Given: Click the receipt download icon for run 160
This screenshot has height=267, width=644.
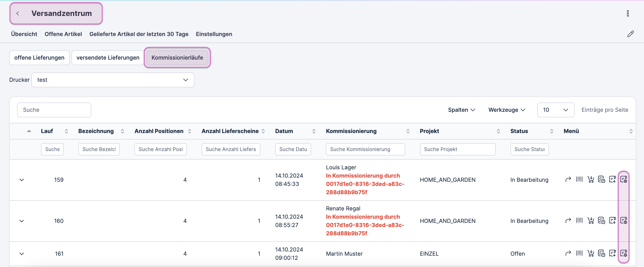Looking at the screenshot, I should point(612,220).
